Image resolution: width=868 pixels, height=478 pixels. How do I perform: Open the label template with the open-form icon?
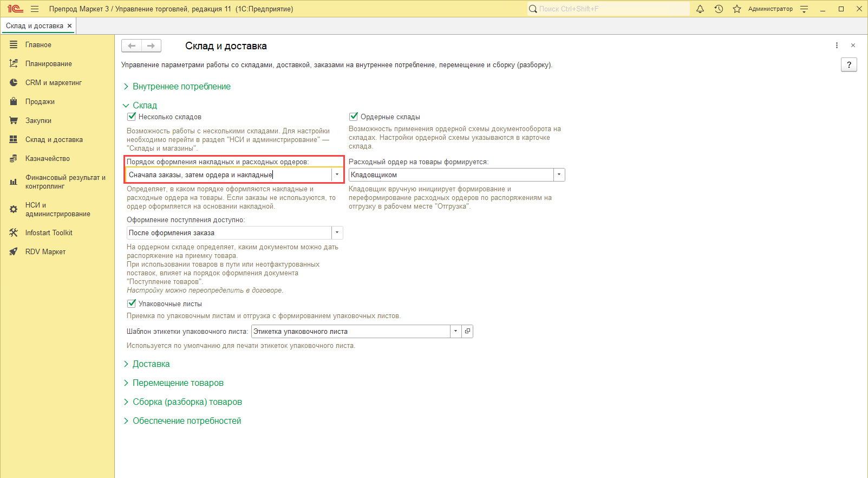[467, 331]
